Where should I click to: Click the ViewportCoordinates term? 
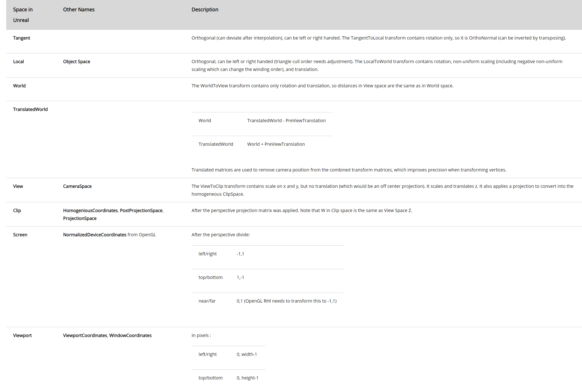pos(85,335)
